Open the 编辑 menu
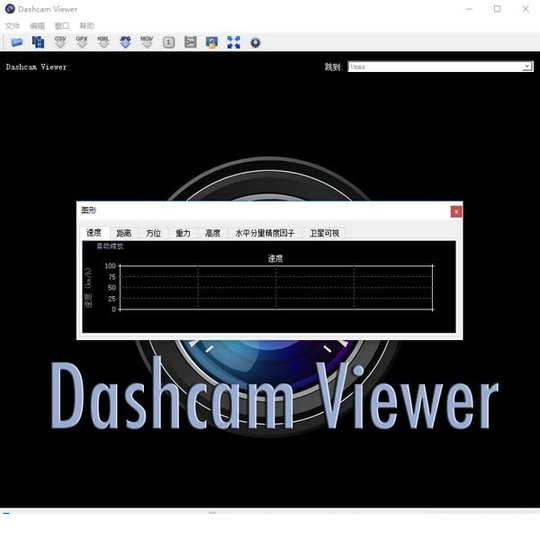This screenshot has height=534, width=540. 37,26
